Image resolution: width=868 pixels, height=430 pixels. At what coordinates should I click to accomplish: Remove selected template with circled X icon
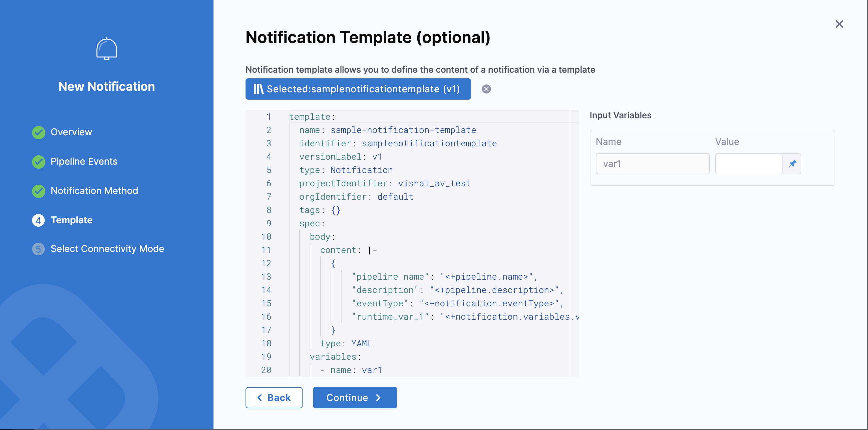coord(486,89)
